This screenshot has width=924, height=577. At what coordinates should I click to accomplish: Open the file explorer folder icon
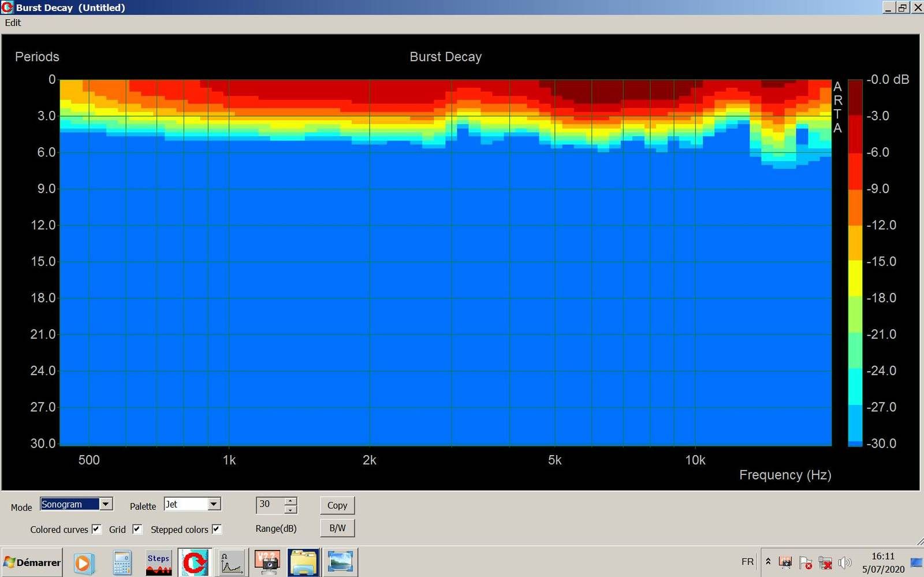coord(303,563)
